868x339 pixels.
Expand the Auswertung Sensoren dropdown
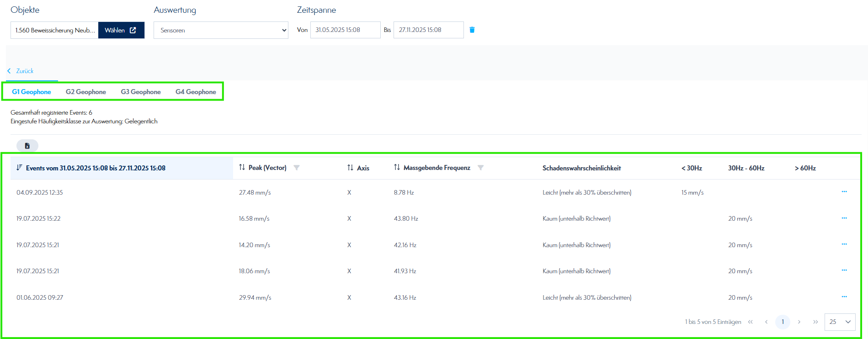pos(221,30)
